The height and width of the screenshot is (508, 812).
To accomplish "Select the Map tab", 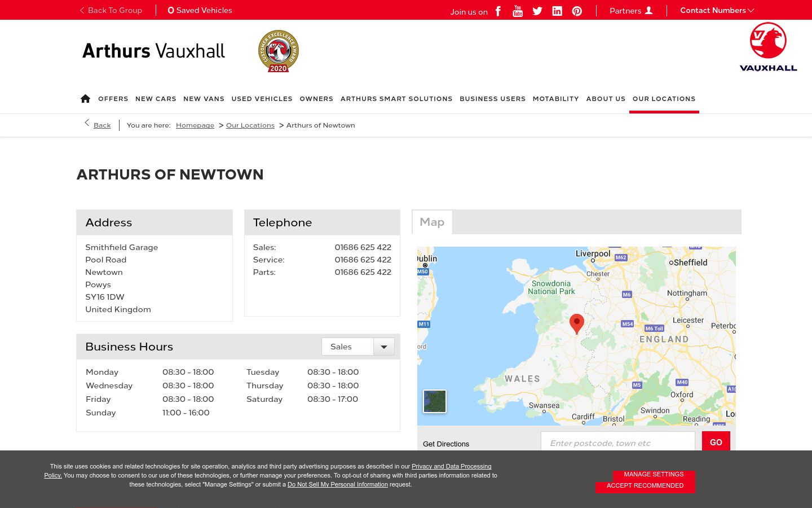I will pos(432,222).
